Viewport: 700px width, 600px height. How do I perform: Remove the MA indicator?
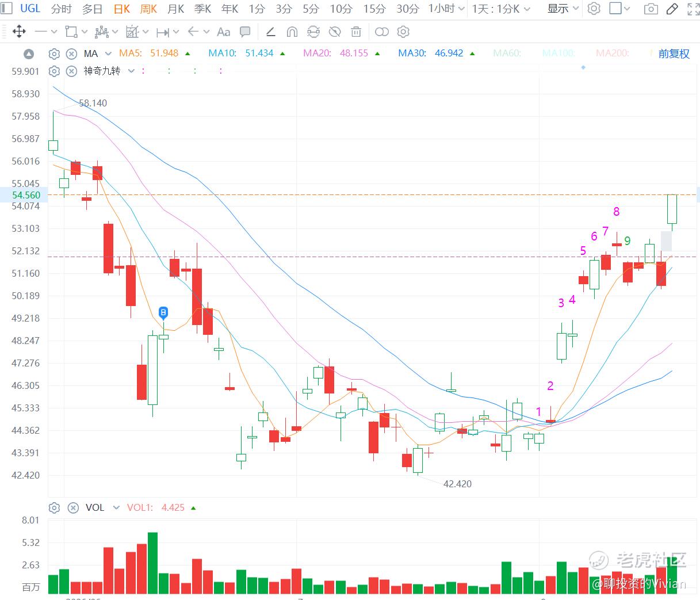pyautogui.click(x=71, y=53)
